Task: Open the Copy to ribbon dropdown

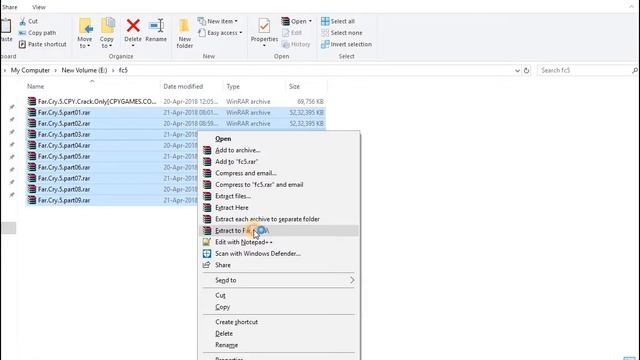Action: (x=107, y=33)
